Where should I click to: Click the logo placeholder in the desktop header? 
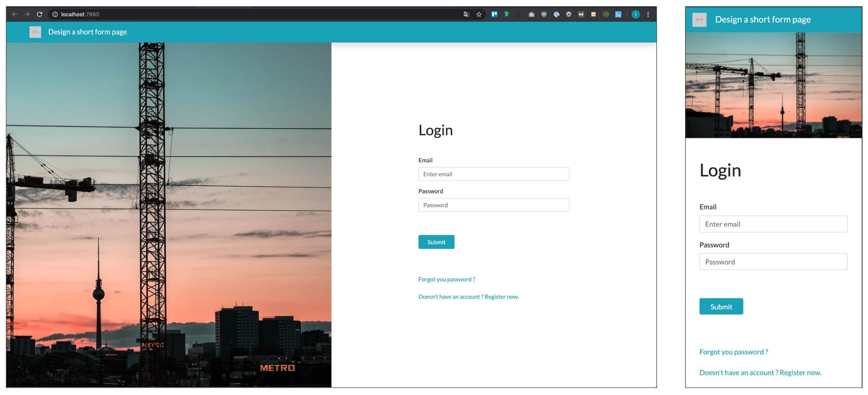(x=35, y=32)
